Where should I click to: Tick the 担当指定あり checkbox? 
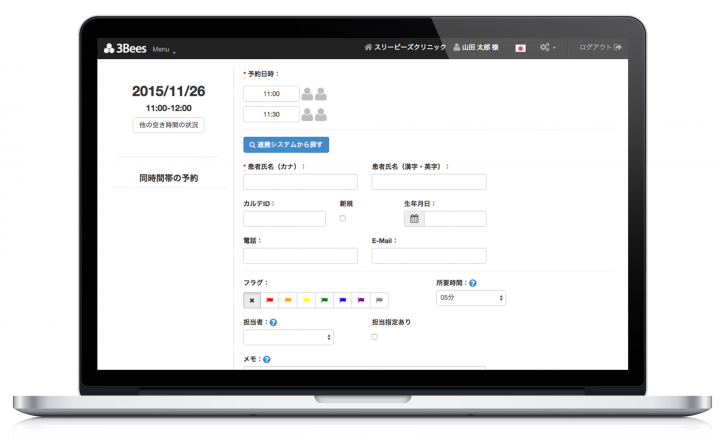point(374,337)
